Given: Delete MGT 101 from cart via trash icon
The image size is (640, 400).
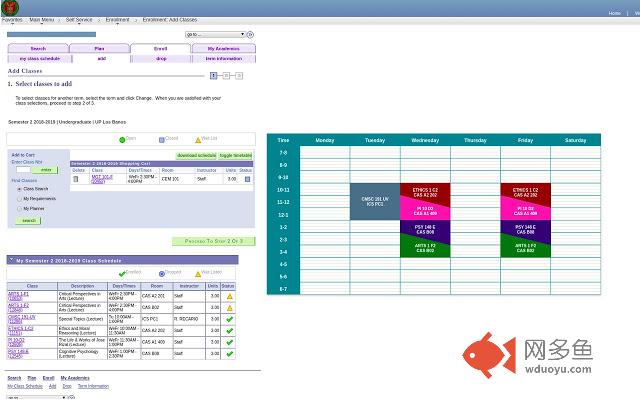Looking at the screenshot, I should [76, 179].
